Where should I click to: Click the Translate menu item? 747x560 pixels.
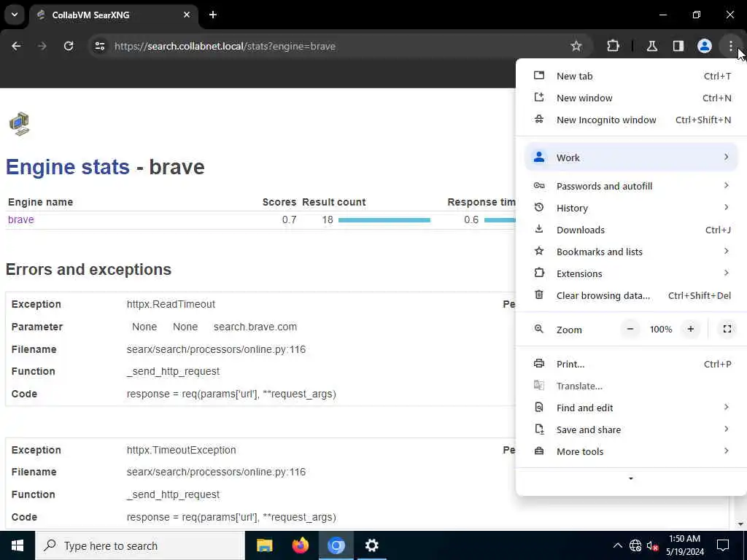631,386
